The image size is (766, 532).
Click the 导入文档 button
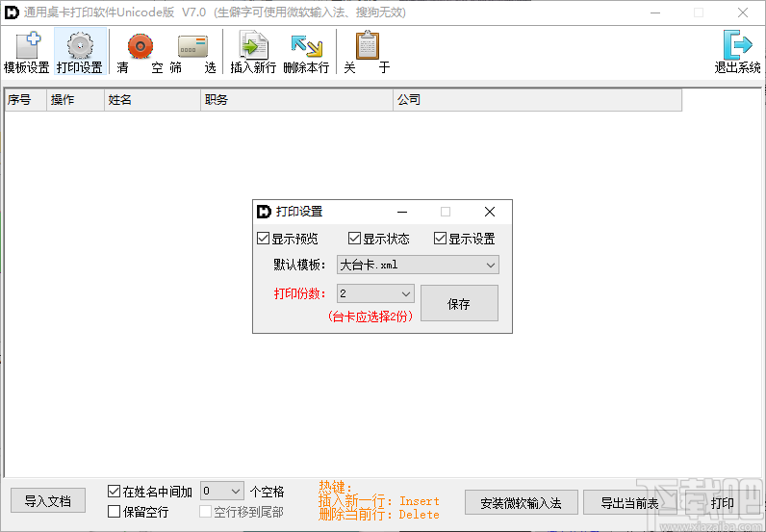[48, 501]
